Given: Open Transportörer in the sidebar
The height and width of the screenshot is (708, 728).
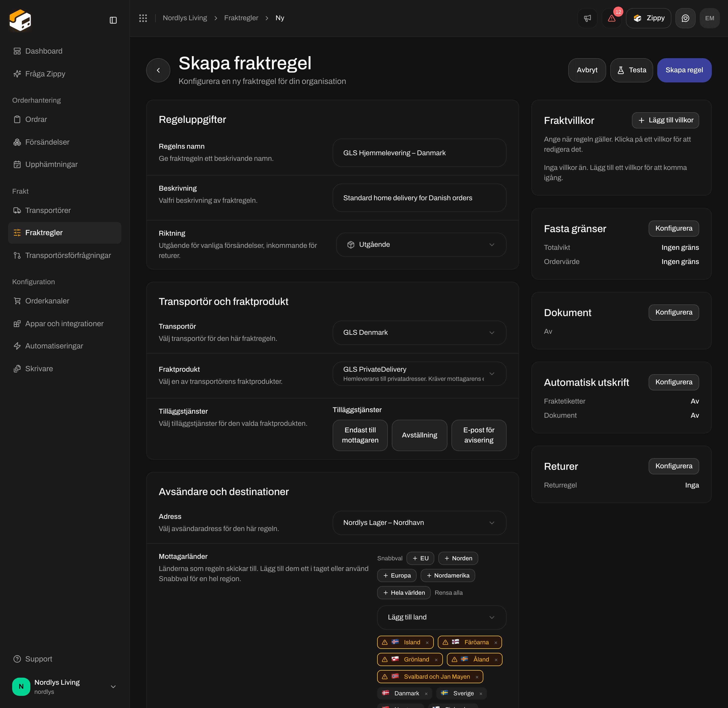Looking at the screenshot, I should tap(65, 210).
